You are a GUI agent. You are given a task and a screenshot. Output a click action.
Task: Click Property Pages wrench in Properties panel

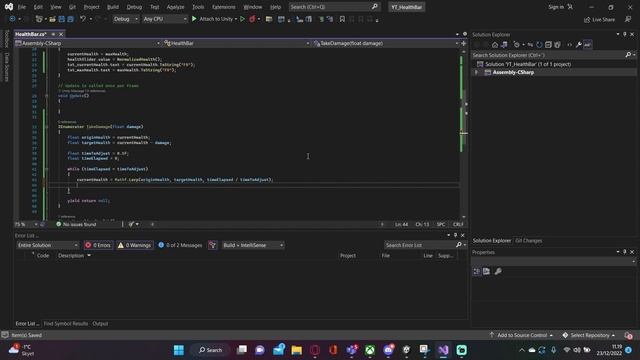498,271
